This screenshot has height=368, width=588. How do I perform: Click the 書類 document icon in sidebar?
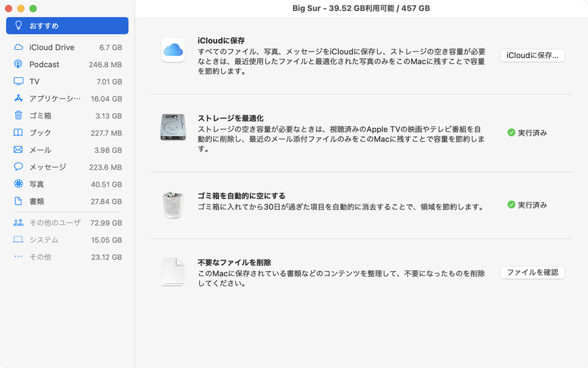tap(18, 201)
